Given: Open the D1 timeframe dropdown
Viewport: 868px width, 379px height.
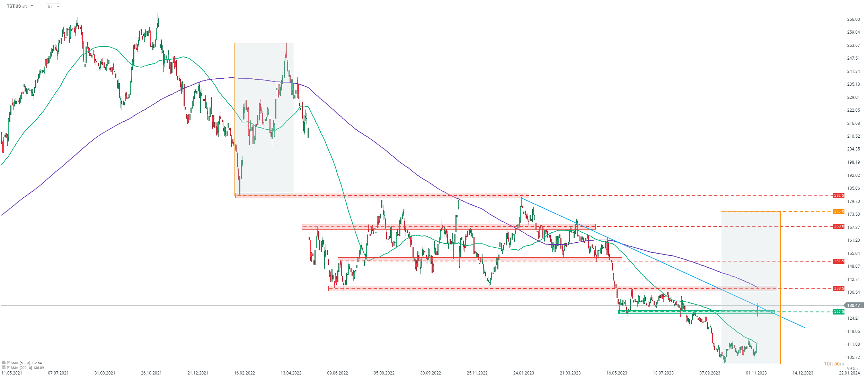Looking at the screenshot, I should coord(53,7).
